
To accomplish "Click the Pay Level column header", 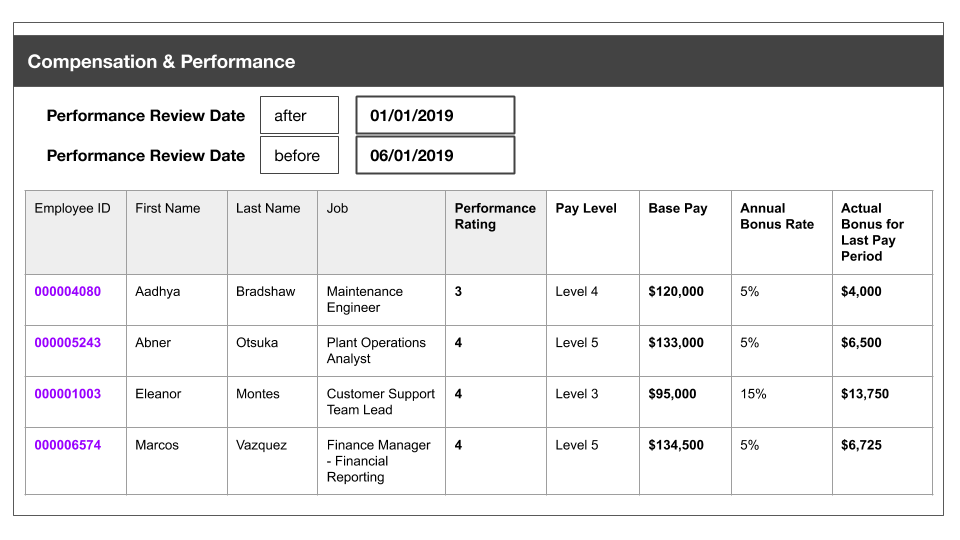I will [x=586, y=209].
